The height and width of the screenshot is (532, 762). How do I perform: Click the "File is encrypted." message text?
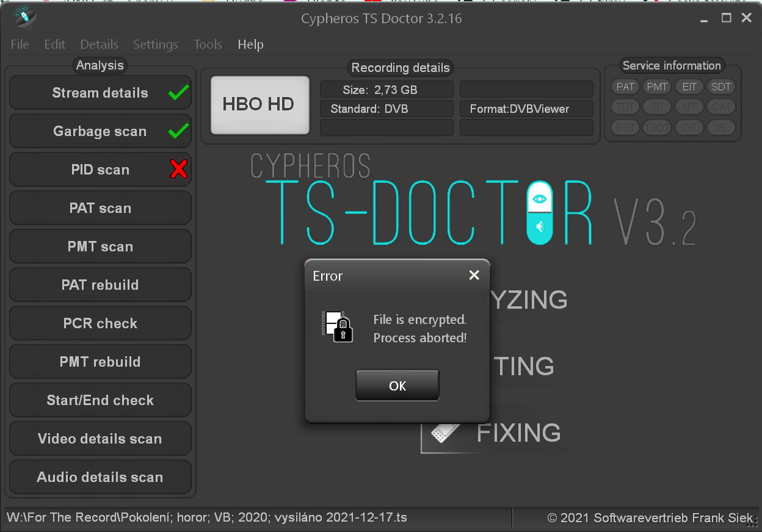(420, 320)
